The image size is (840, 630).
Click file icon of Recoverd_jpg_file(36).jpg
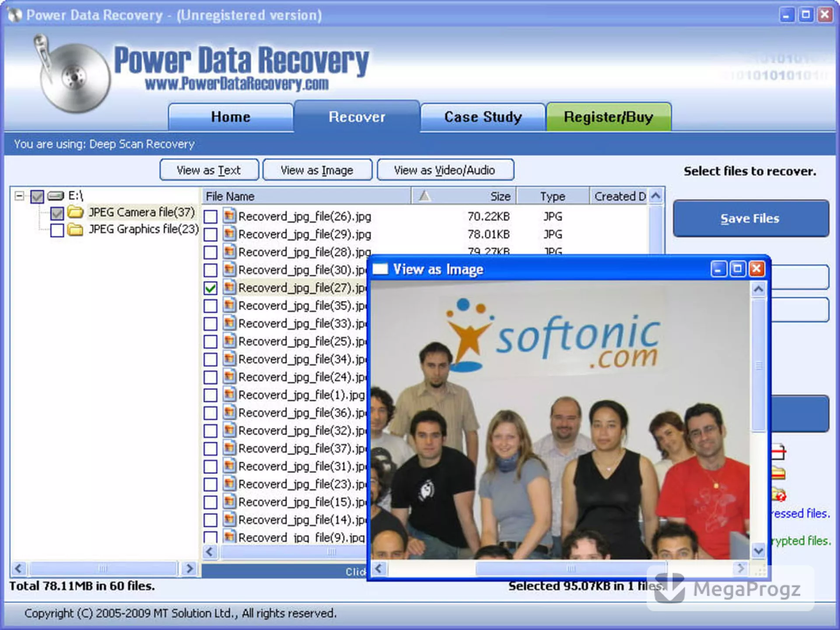[229, 413]
